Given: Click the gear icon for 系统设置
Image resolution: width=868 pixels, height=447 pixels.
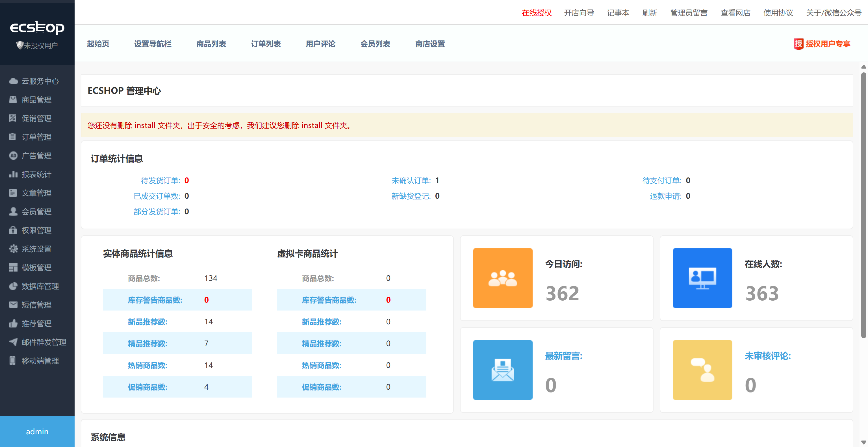Looking at the screenshot, I should pos(14,249).
